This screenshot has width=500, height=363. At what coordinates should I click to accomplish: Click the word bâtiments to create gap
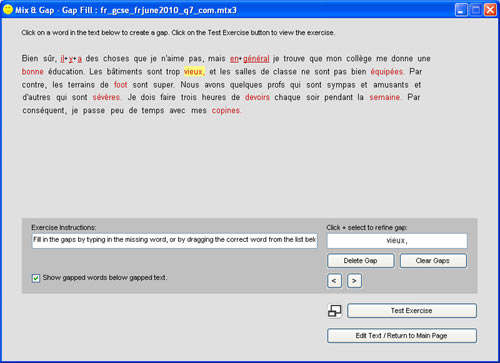pos(124,72)
